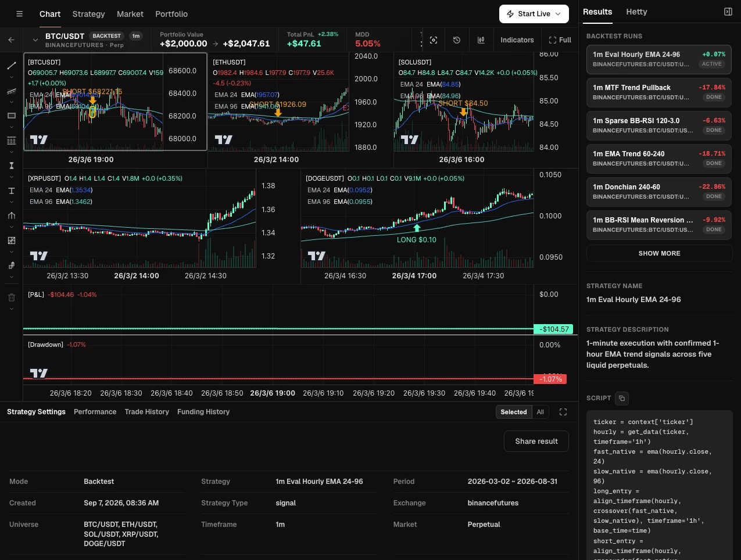The image size is (741, 560).
Task: Switch to the Performance tab
Action: point(95,412)
